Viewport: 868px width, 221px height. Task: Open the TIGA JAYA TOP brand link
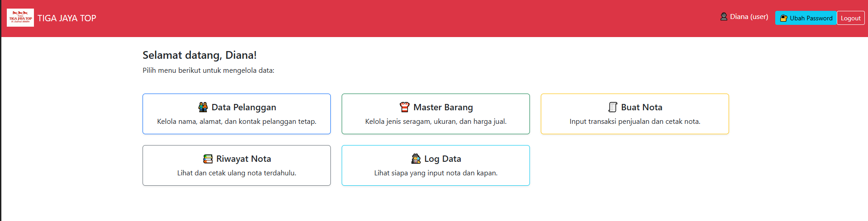coord(67,18)
